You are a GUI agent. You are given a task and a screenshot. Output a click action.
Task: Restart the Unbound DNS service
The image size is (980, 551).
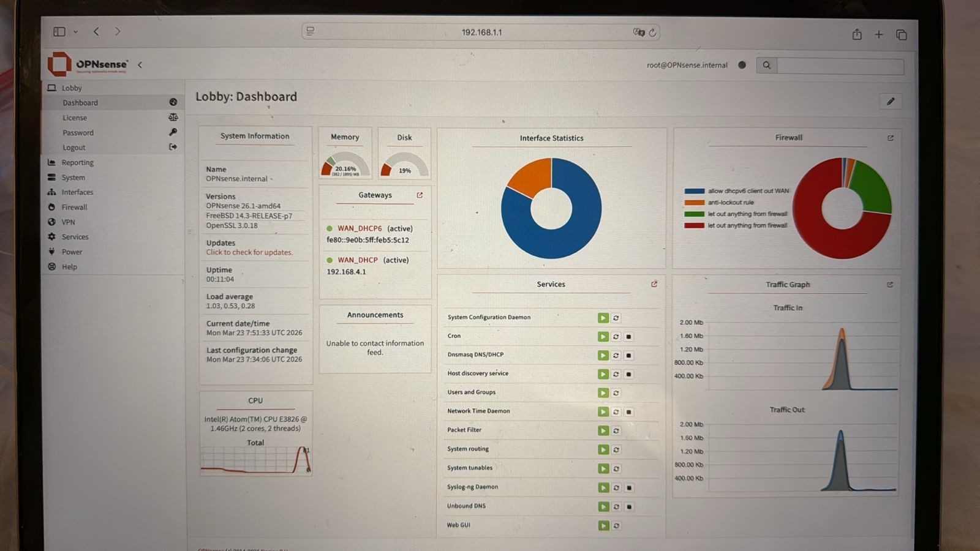(x=616, y=507)
